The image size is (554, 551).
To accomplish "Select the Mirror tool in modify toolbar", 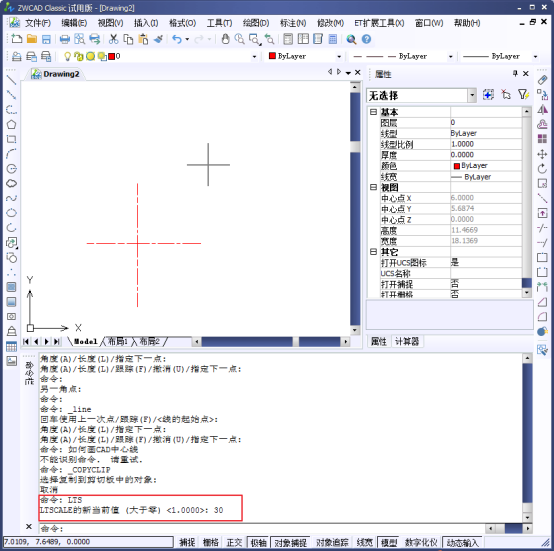I will coord(542,109).
